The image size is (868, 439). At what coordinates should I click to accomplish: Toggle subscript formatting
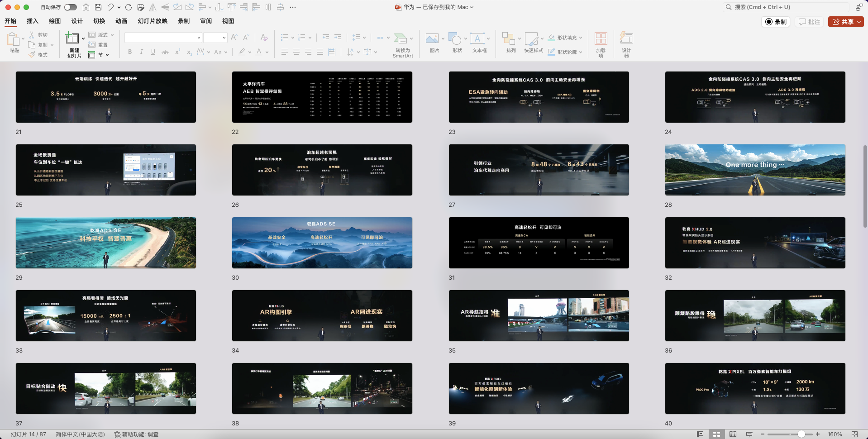(189, 52)
